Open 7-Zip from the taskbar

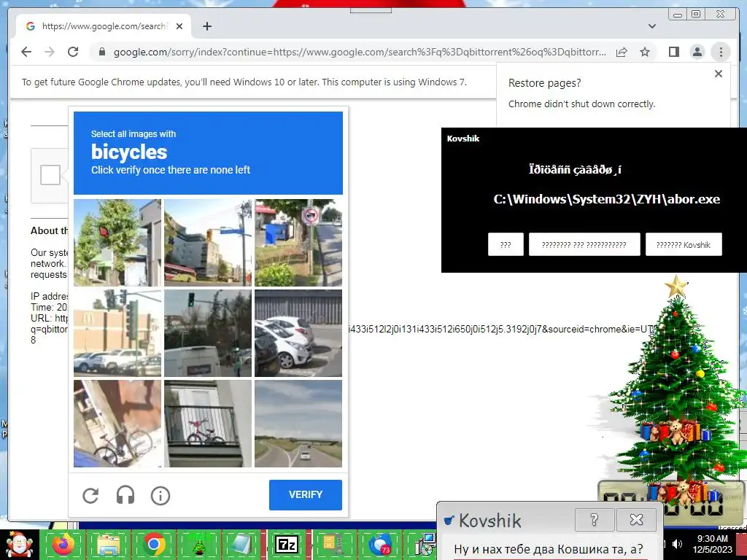287,545
